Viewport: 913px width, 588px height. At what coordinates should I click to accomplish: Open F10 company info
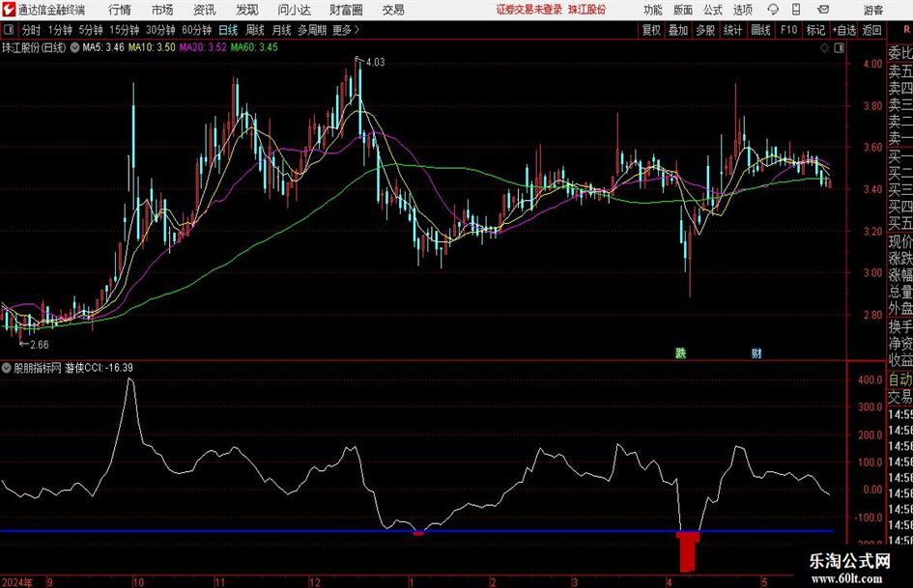click(x=788, y=30)
